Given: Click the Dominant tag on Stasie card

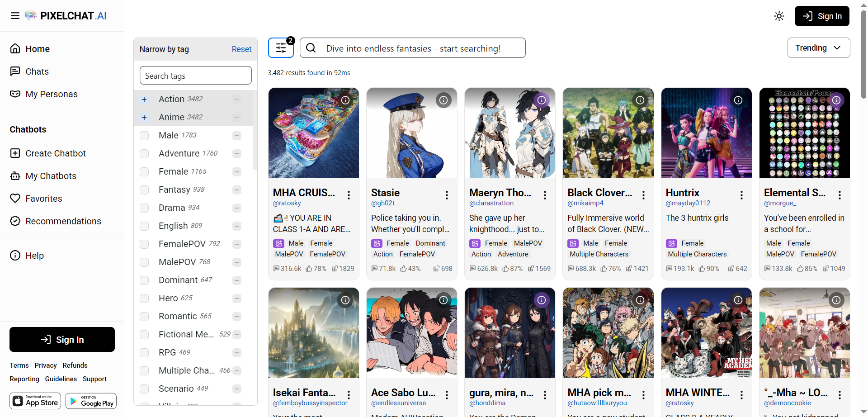Looking at the screenshot, I should click(430, 243).
